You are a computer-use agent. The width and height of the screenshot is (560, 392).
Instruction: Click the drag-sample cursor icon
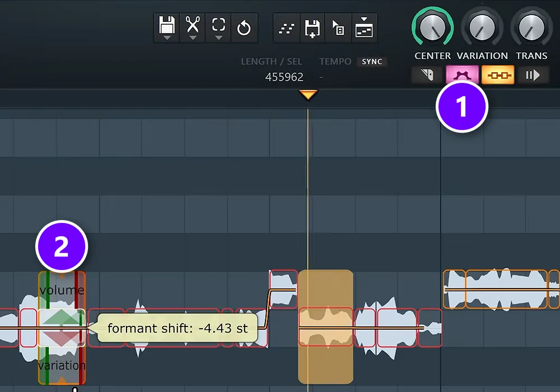338,28
